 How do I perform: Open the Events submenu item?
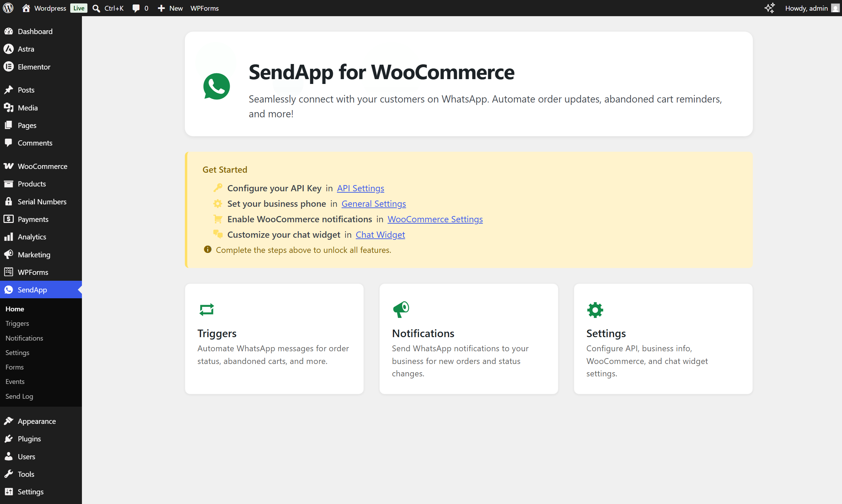(x=15, y=382)
